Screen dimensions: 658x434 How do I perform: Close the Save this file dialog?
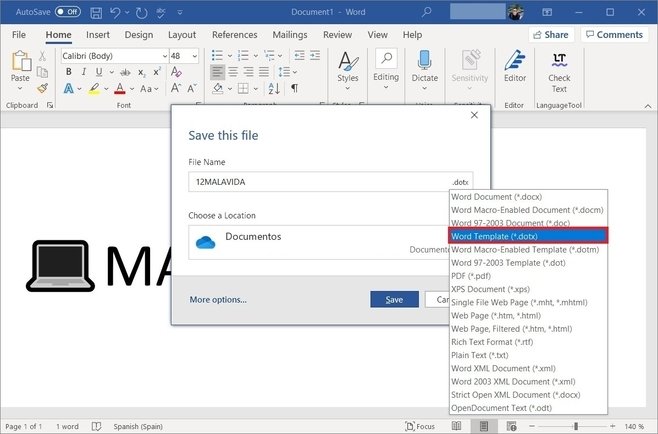(474, 115)
